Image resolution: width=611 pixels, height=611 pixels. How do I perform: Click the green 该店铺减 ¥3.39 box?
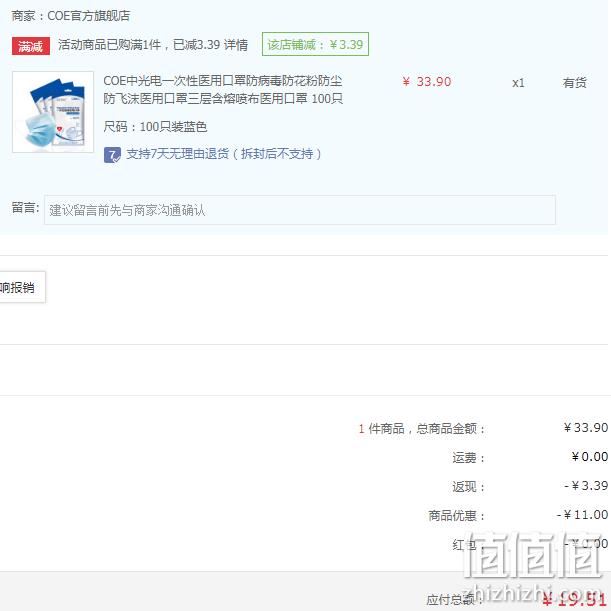315,44
